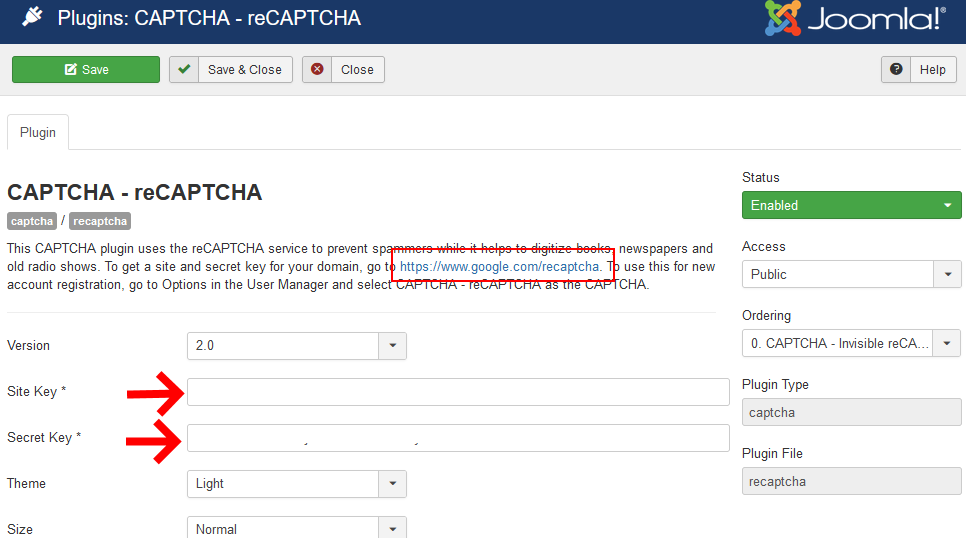Click the Site Key label
966x538 pixels.
point(36,391)
